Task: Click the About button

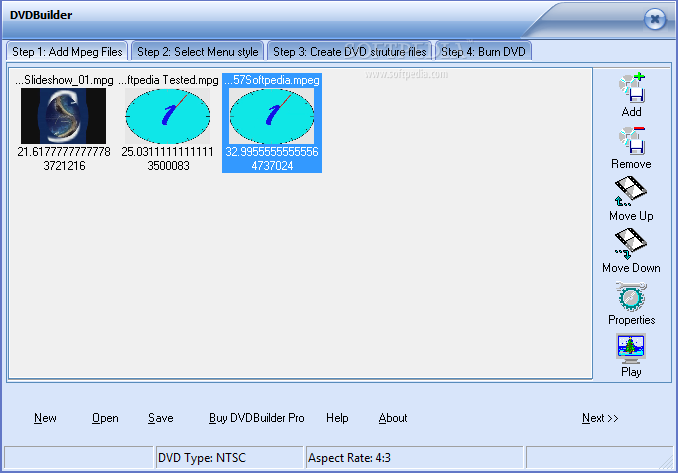Action: coord(393,418)
